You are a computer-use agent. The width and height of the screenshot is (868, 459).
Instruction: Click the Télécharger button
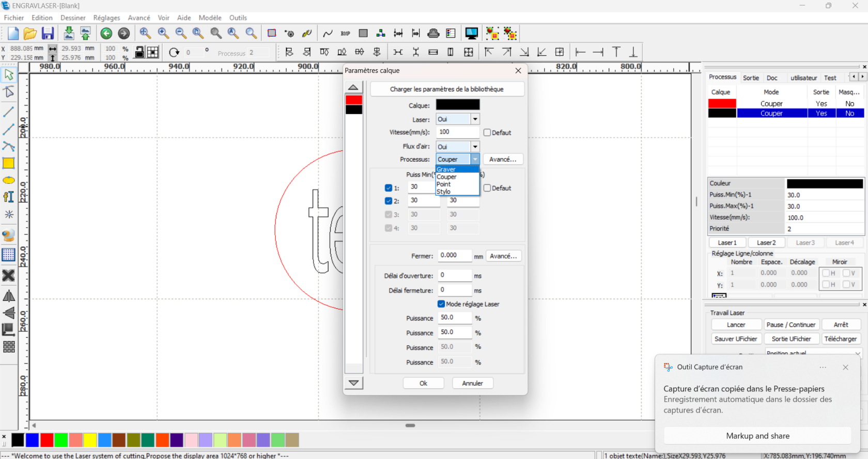click(841, 339)
